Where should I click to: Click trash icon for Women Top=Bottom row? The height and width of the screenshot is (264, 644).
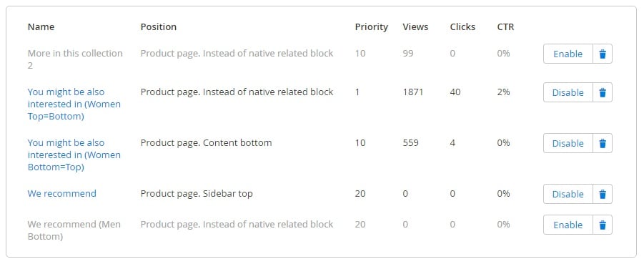(603, 92)
